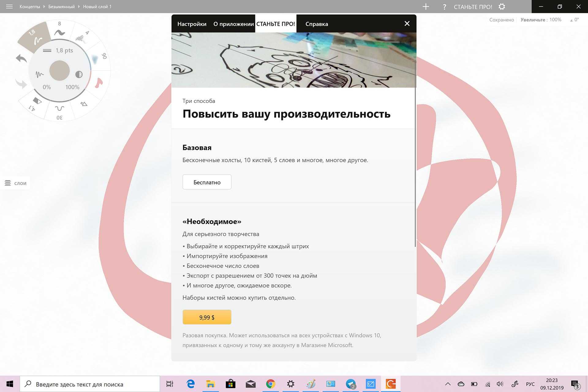Expand the слои layers panel
Screen dimensions: 588x392
[x=15, y=183]
